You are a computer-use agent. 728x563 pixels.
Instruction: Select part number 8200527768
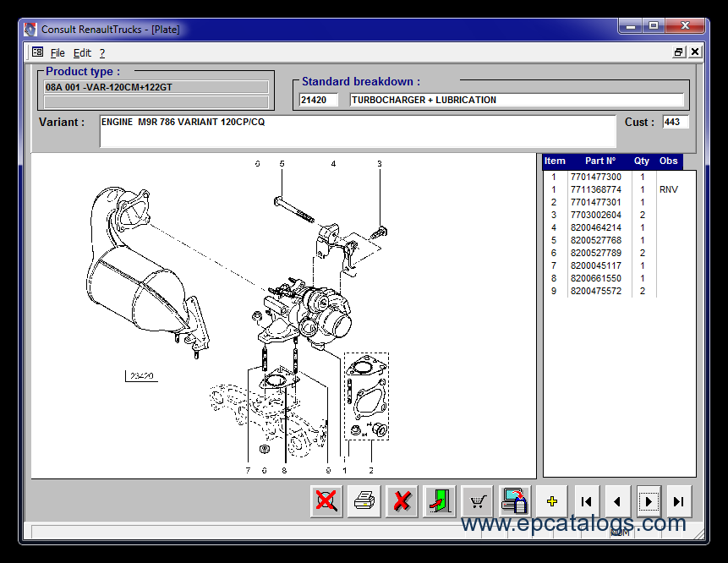[596, 240]
